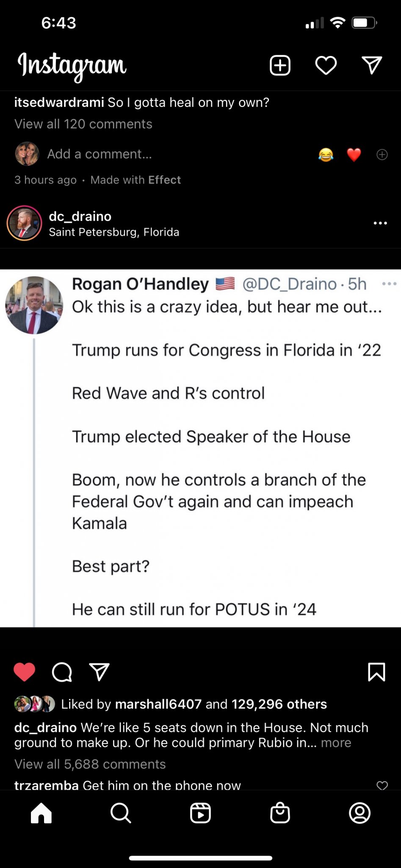Screen dimensions: 401x868
Task: Tap the comment bubble on dc_draino post
Action: coord(62,672)
